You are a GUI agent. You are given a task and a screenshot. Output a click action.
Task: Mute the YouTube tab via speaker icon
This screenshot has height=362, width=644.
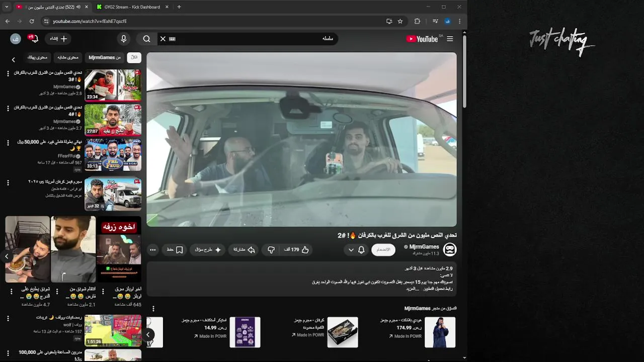[78, 7]
